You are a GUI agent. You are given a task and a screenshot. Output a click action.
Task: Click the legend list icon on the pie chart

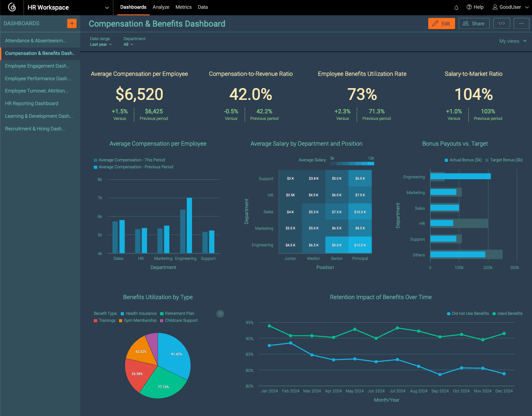(x=220, y=314)
